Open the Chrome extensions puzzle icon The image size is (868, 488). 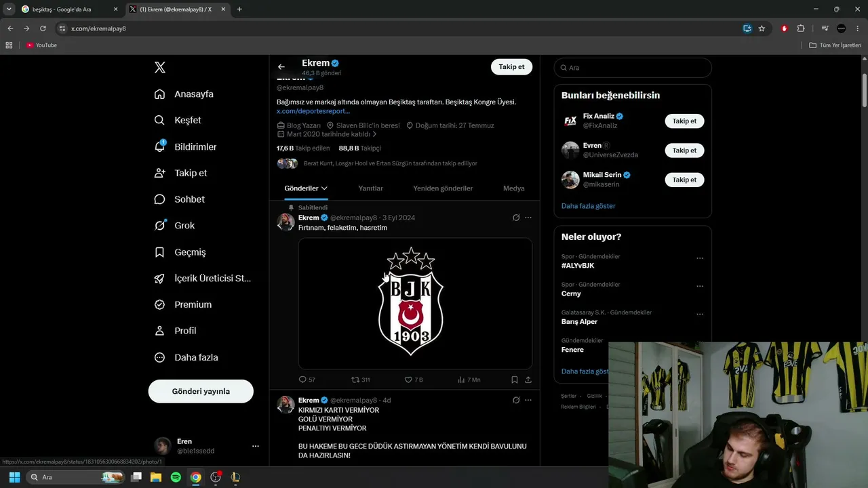pyautogui.click(x=801, y=28)
